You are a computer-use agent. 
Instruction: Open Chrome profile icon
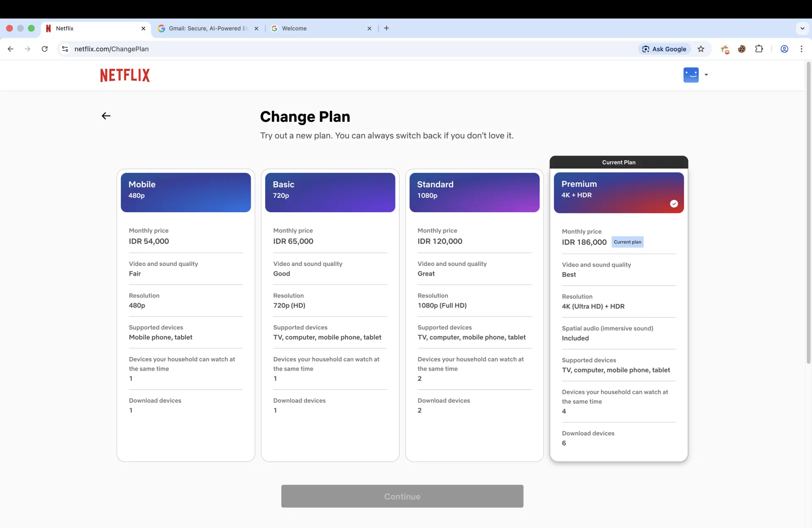[784, 49]
